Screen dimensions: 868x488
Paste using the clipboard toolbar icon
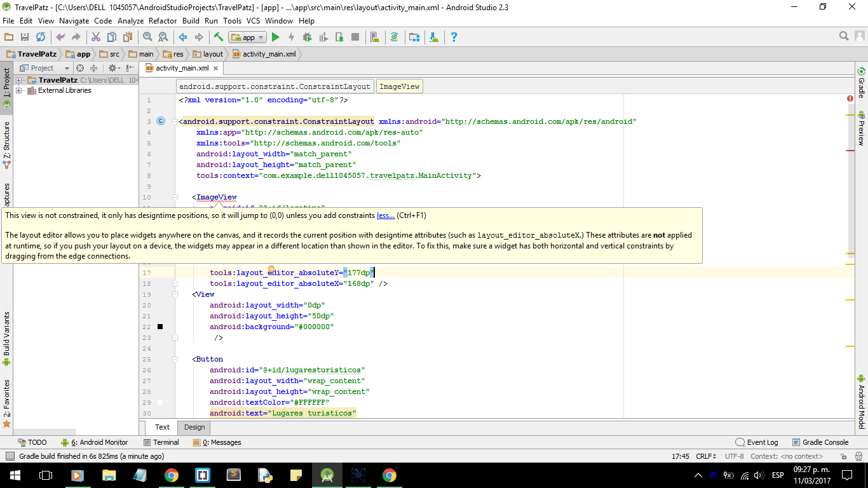[x=128, y=37]
